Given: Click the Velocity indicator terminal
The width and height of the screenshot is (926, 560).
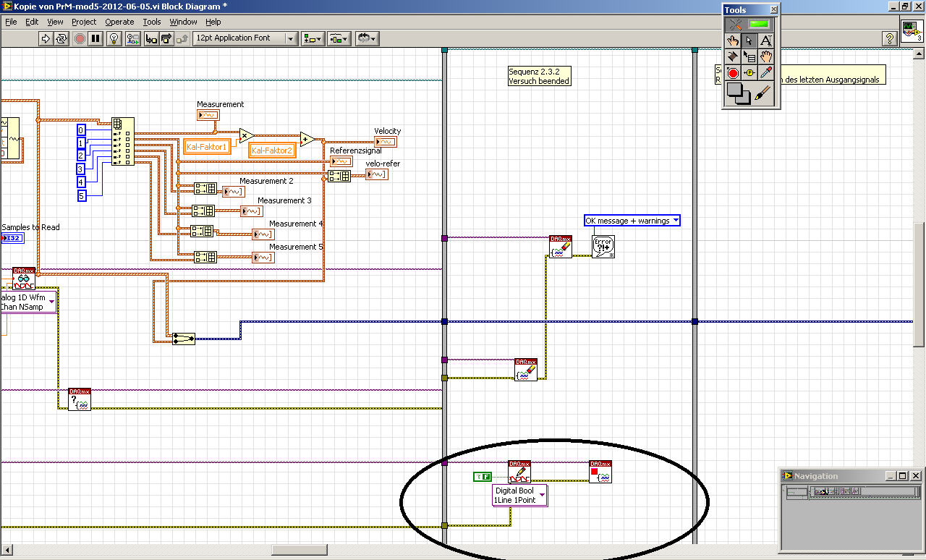Looking at the screenshot, I should 386,142.
